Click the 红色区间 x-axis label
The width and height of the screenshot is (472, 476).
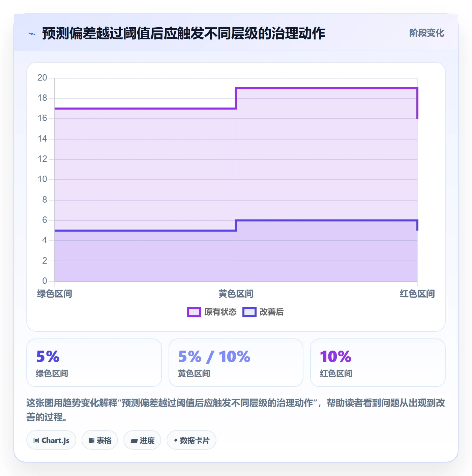pos(417,294)
